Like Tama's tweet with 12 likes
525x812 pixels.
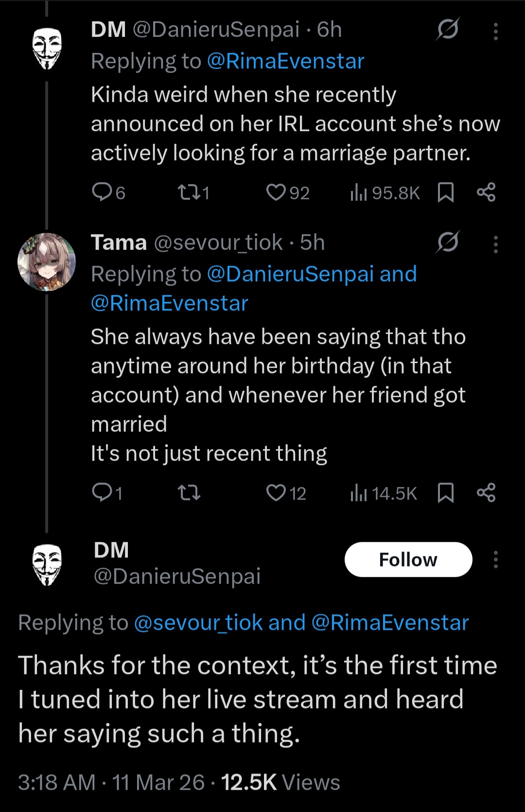coord(276,493)
